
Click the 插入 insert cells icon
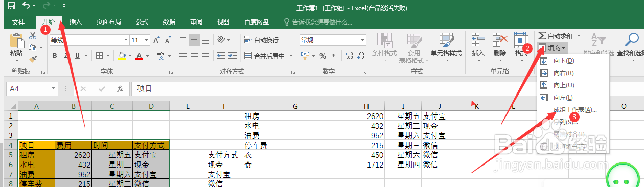pos(478,40)
